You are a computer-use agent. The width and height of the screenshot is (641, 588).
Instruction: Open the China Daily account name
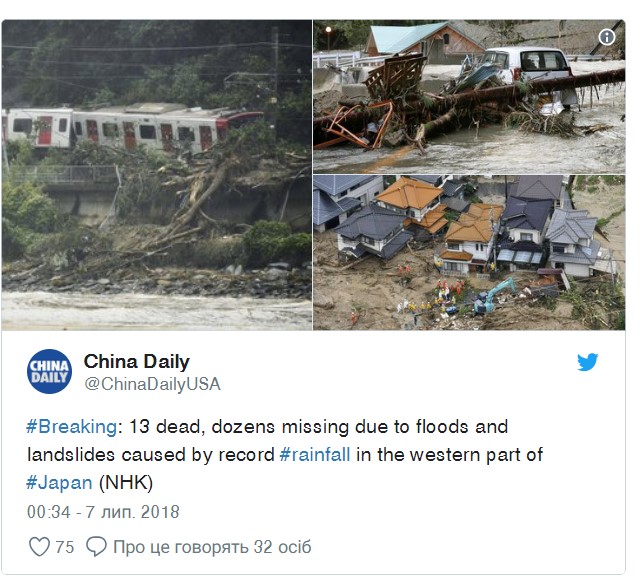[x=137, y=361]
